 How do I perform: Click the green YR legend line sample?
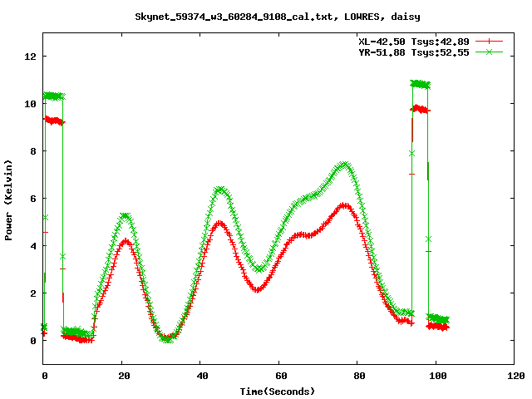(x=489, y=52)
